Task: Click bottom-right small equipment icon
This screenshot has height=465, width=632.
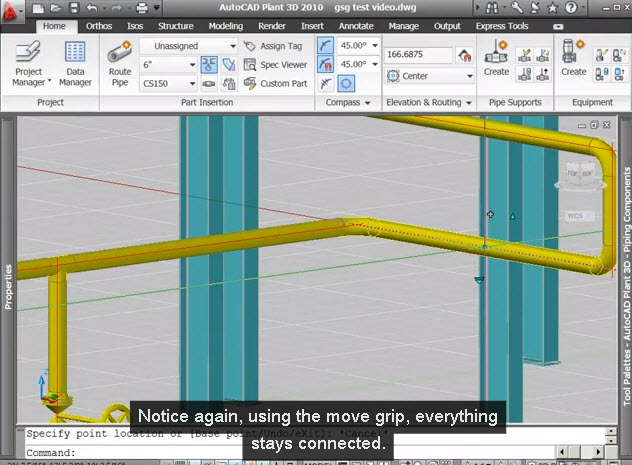Action: click(619, 74)
